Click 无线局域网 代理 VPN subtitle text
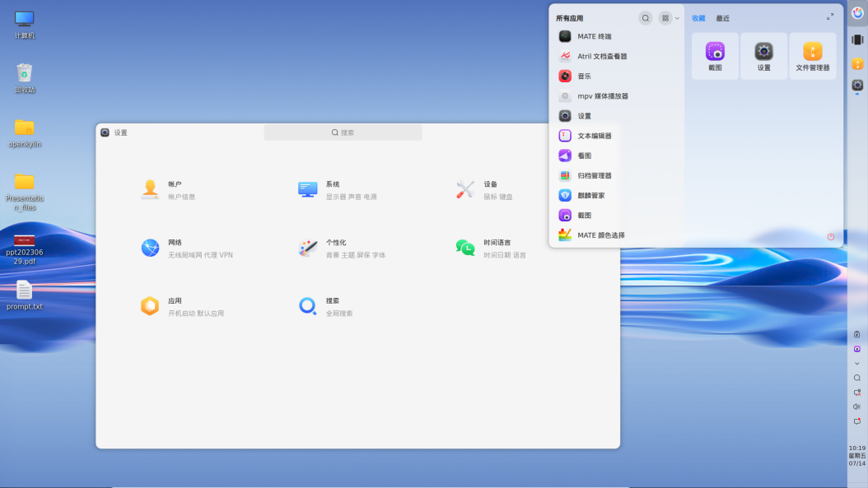This screenshot has height=488, width=868. tap(200, 255)
